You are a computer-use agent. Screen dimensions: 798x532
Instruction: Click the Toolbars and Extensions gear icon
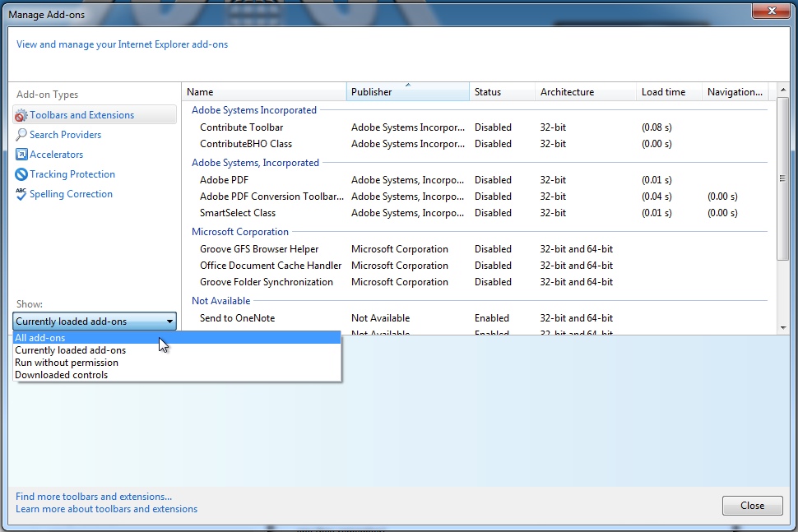pos(21,115)
